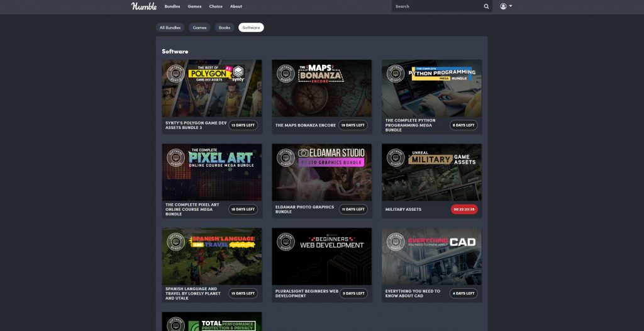
Task: Click the camera icon on Eldamar Studio banner
Action: [x=303, y=153]
